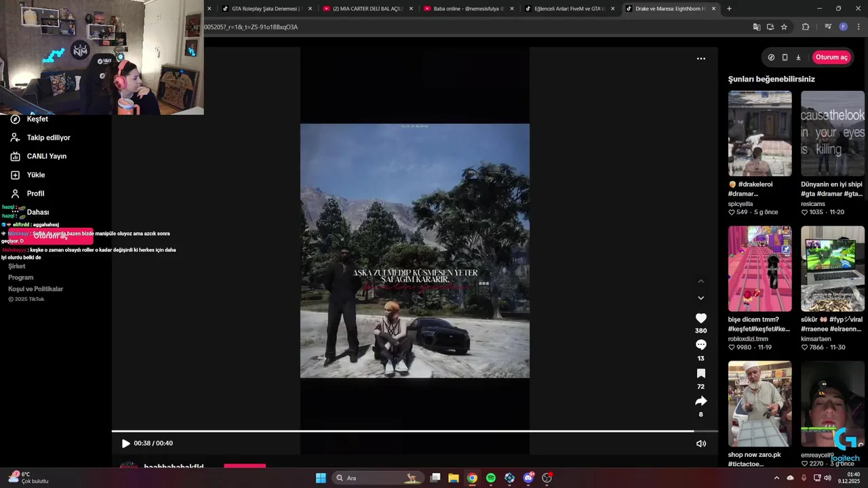This screenshot has width=868, height=488.
Task: Expand Program footer section
Action: [x=20, y=277]
